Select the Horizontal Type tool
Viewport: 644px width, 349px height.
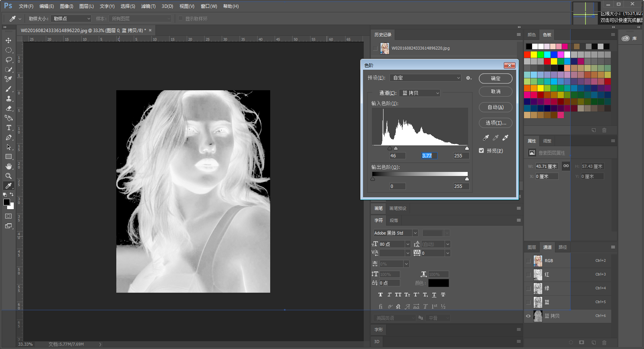(x=9, y=128)
